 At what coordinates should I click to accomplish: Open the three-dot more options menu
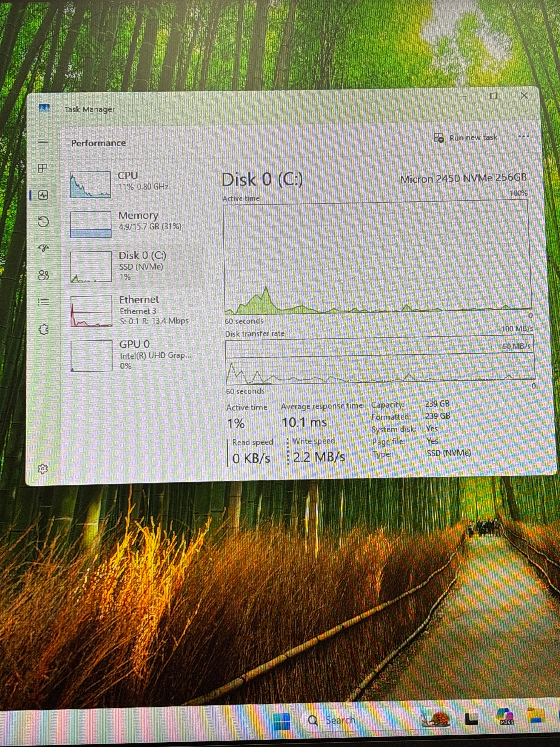[524, 136]
